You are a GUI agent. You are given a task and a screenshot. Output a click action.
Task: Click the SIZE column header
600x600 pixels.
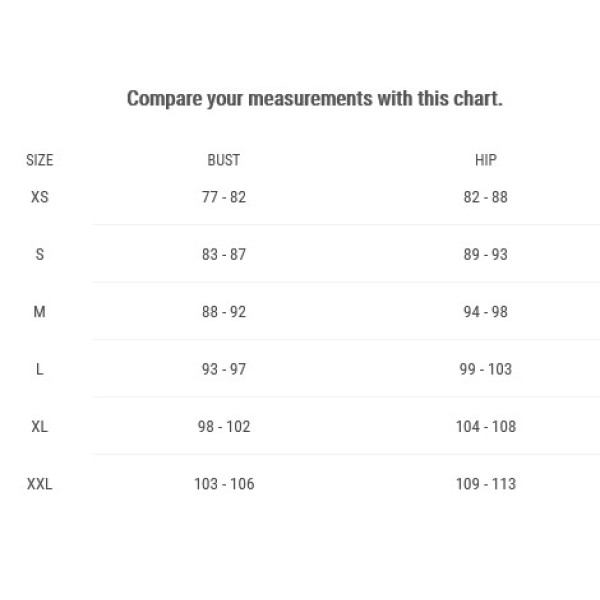[x=39, y=160]
